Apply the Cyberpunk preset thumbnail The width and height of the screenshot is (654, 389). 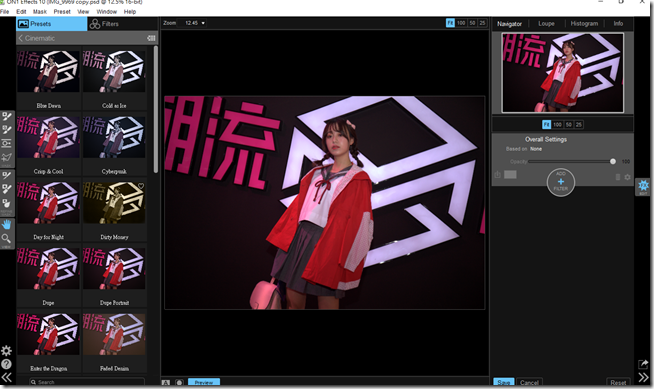point(114,137)
